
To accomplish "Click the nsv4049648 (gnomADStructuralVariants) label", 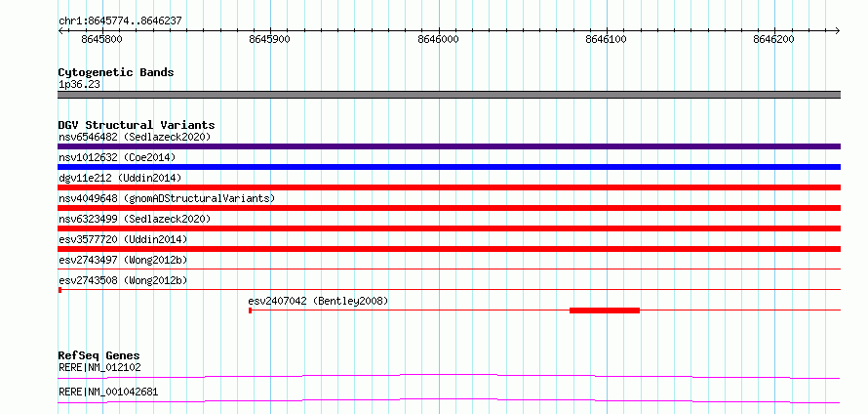I will [167, 198].
